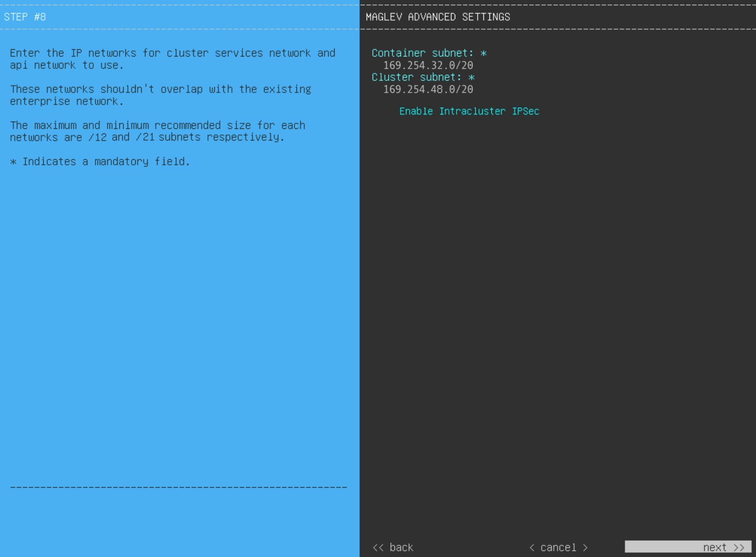Go to the next wizard step
Image resolution: width=756 pixels, height=557 pixels.
[688, 547]
